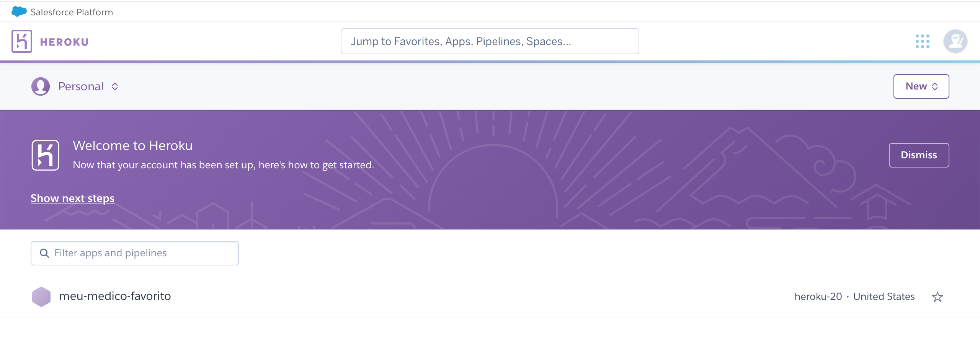Favorite the meu-medico-favorito app with star
This screenshot has width=980, height=358.
(938, 297)
